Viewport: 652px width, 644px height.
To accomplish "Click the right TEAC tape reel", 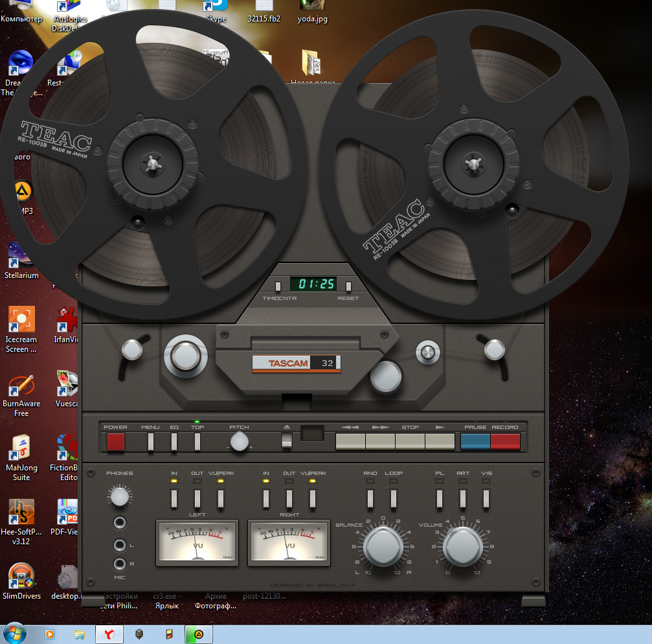I will pyautogui.click(x=473, y=164).
